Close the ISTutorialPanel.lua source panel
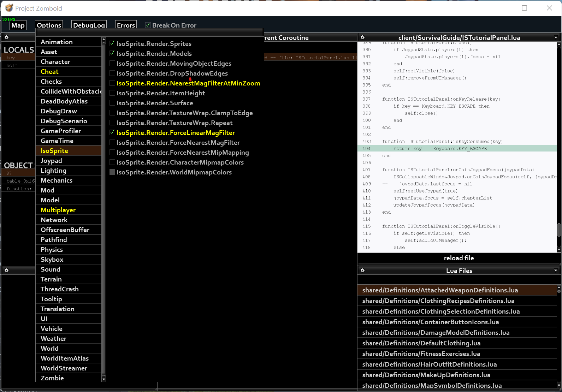This screenshot has height=392, width=562. tap(362, 37)
